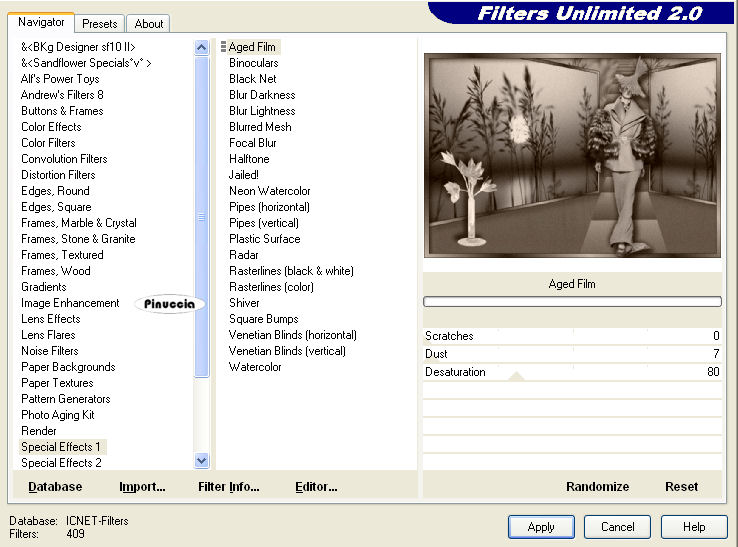Viewport: 738px width, 547px height.
Task: Click the Cancel button
Action: [x=617, y=527]
